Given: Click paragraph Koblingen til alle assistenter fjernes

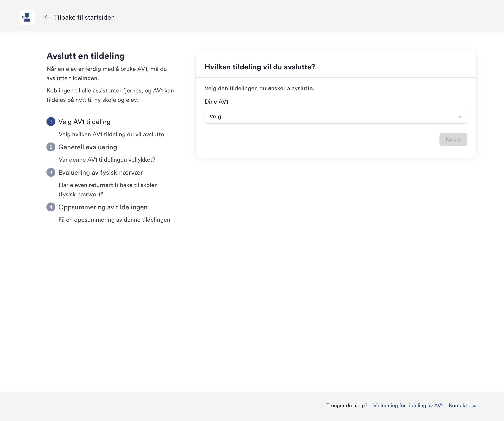Looking at the screenshot, I should [110, 95].
